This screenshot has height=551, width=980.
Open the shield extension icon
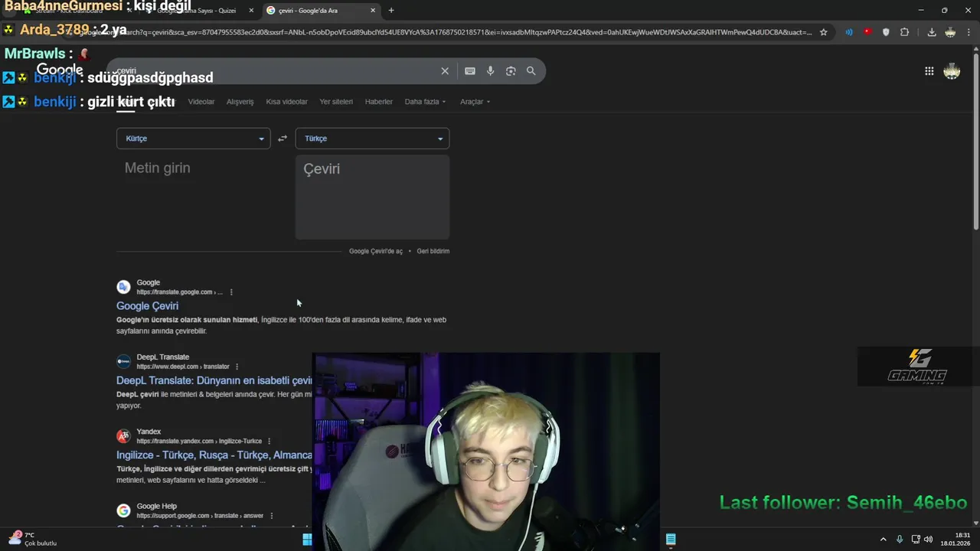(886, 32)
